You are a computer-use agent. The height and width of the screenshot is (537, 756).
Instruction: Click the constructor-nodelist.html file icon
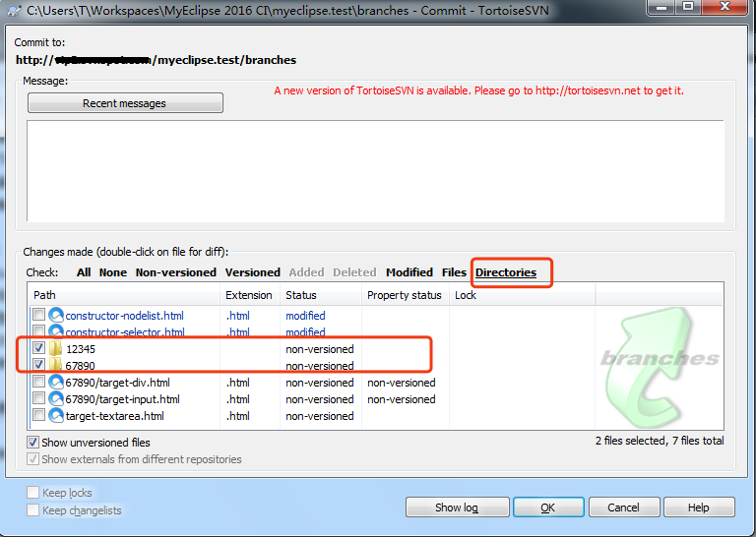[x=56, y=316]
